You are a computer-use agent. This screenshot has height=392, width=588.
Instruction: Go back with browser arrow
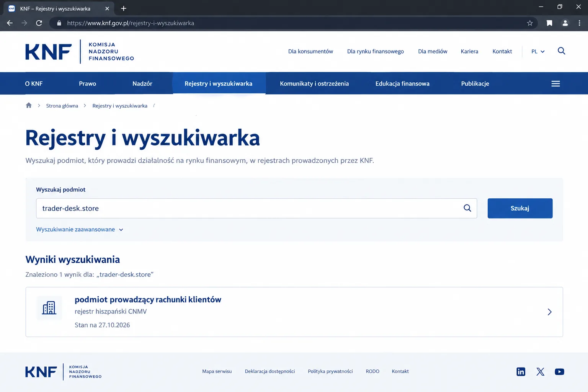coord(10,23)
